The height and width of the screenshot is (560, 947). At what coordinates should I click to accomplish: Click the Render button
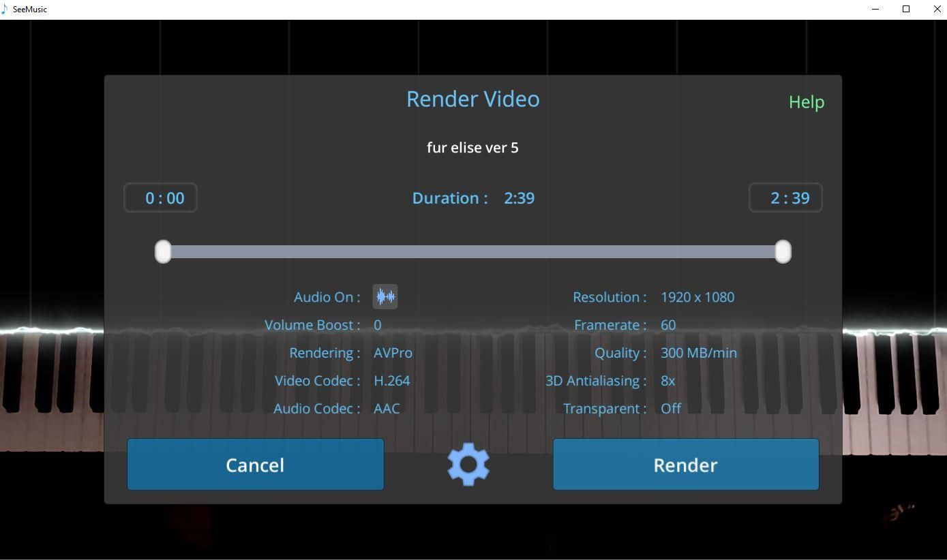[x=686, y=465]
